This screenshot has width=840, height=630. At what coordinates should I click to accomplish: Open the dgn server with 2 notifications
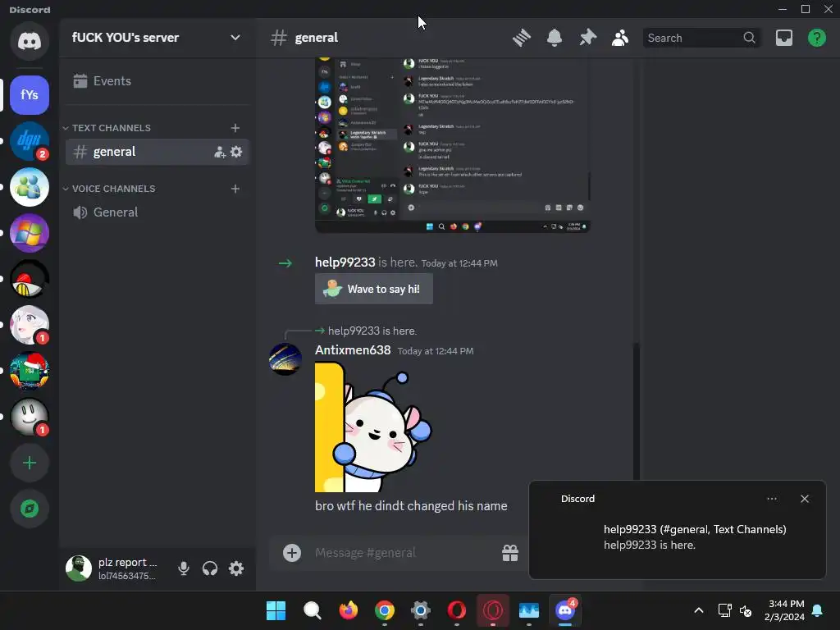(x=30, y=141)
